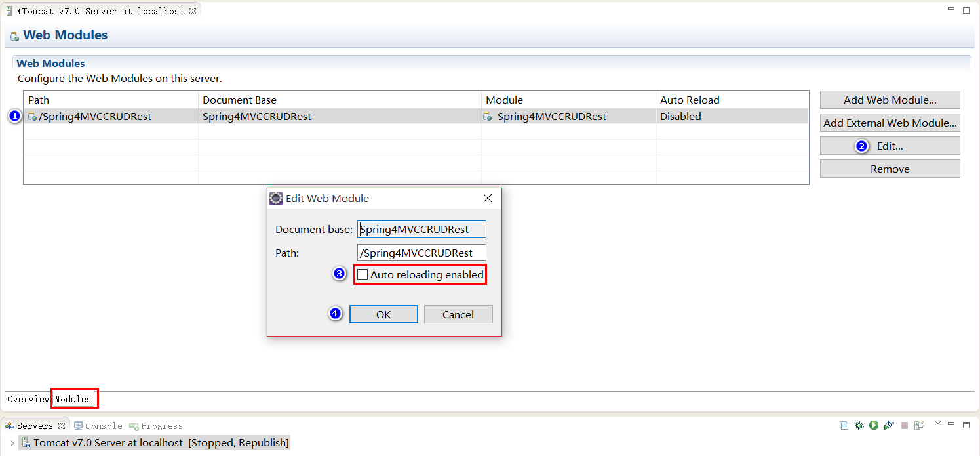This screenshot has height=456, width=980.
Task: Click the Path input field in the dialog
Action: 421,253
